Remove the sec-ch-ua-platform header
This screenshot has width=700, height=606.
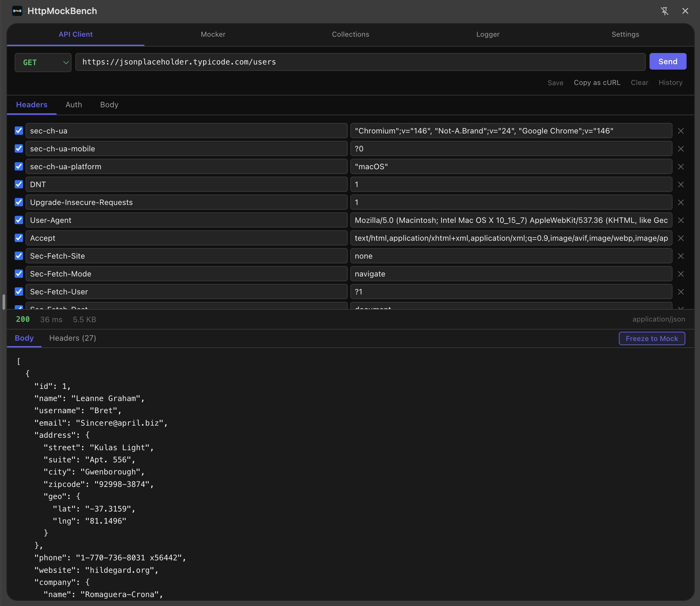pyautogui.click(x=681, y=167)
